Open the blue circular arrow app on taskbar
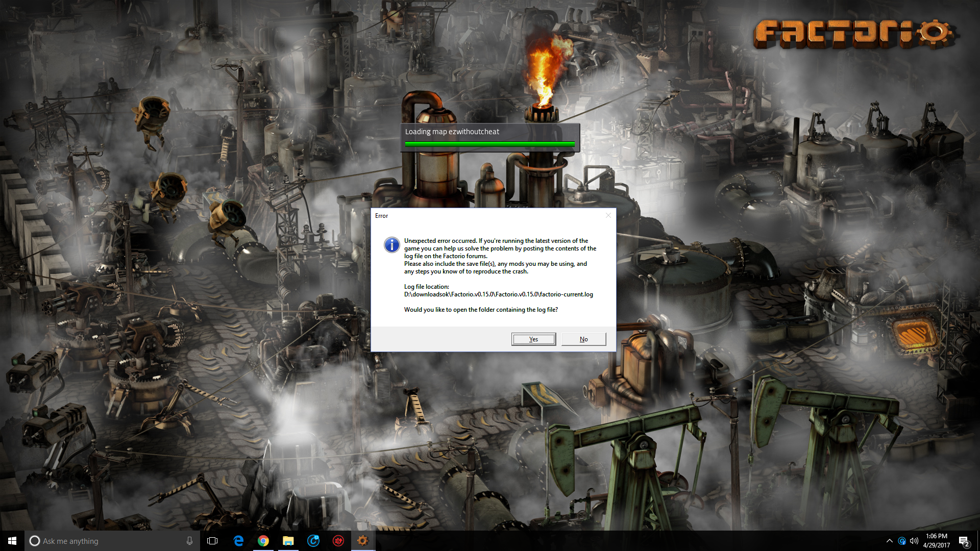The width and height of the screenshot is (980, 551). click(313, 541)
